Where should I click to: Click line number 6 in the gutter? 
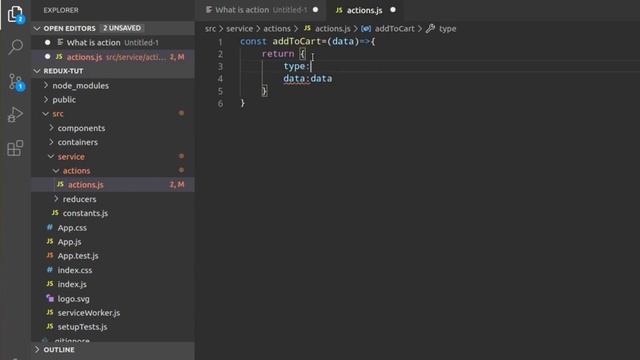220,104
